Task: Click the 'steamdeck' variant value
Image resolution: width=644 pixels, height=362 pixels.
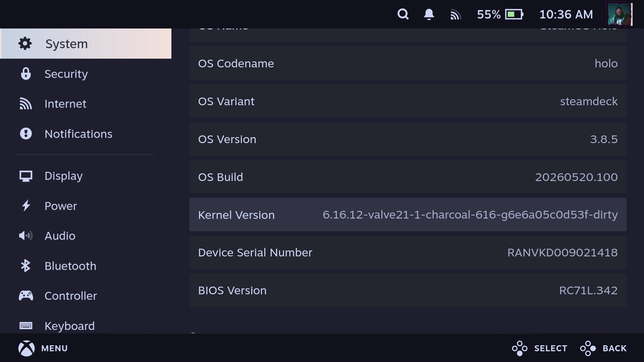Action: [589, 101]
